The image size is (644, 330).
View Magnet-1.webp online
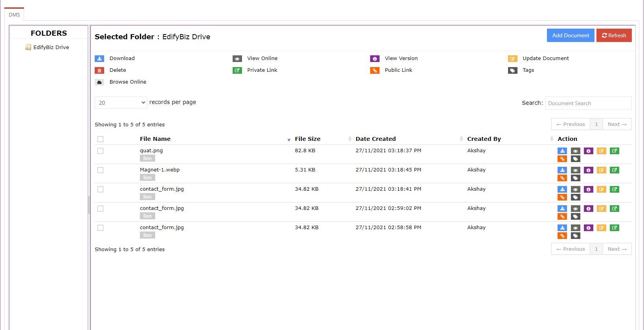pyautogui.click(x=575, y=170)
